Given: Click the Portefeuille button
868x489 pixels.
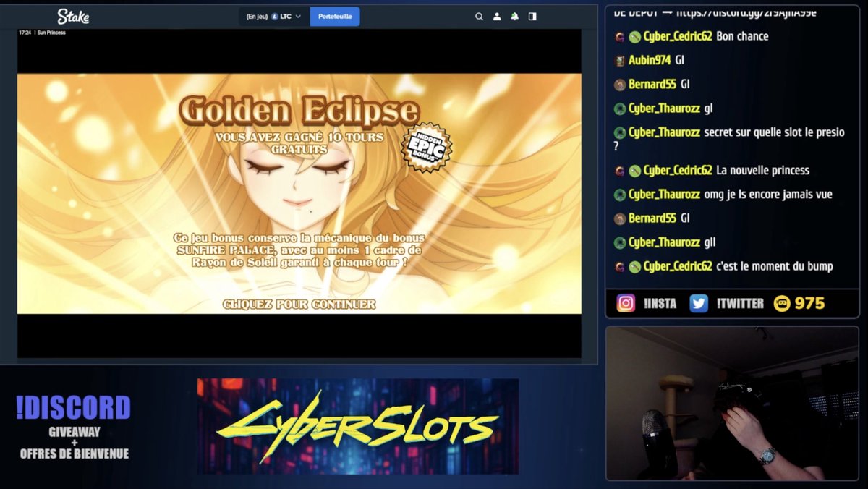Looking at the screenshot, I should [335, 17].
